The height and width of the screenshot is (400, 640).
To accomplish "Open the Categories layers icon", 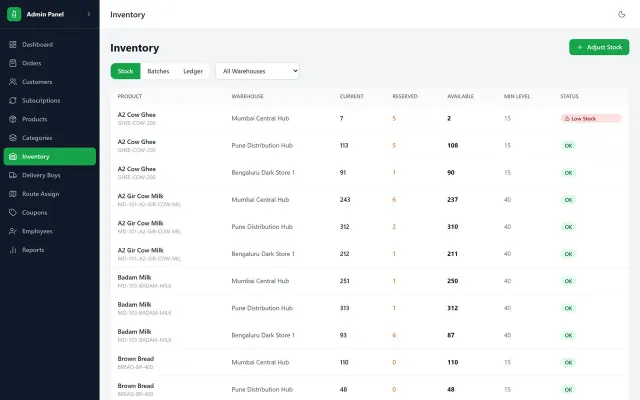I will coord(13,138).
